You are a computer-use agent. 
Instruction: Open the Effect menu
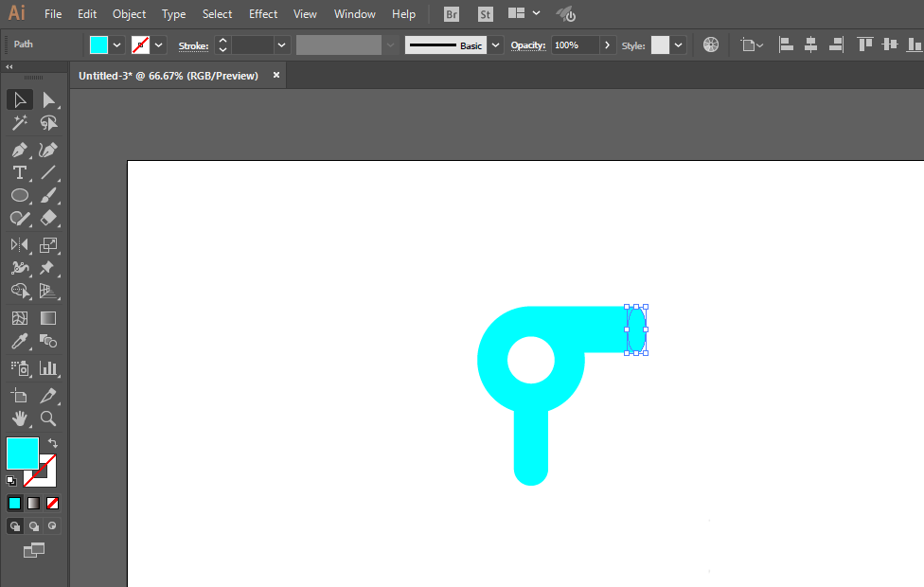pos(263,14)
